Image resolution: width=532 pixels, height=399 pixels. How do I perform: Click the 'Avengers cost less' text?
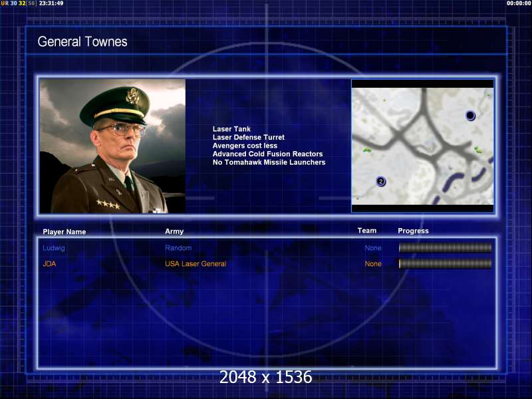coord(245,146)
